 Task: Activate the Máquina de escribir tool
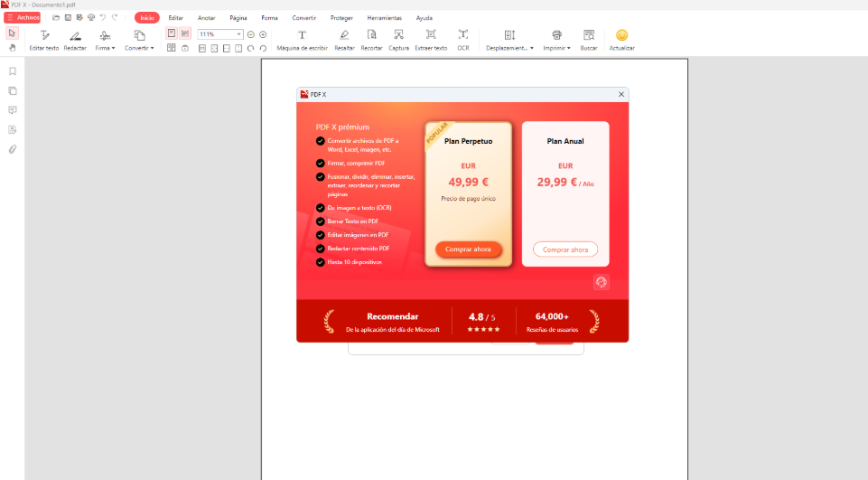tap(303, 41)
